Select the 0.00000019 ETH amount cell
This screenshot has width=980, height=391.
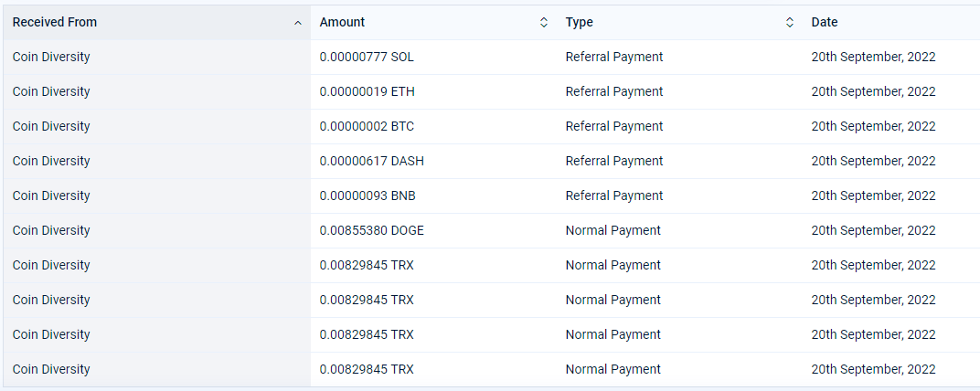point(433,92)
